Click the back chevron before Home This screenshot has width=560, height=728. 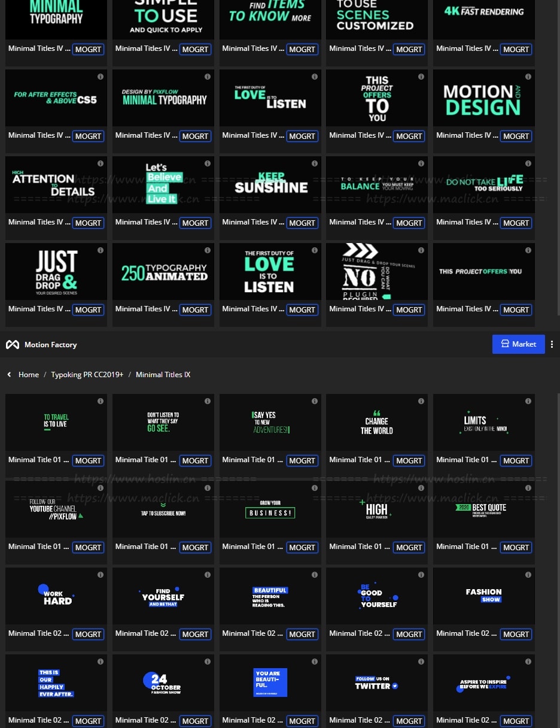(9, 375)
